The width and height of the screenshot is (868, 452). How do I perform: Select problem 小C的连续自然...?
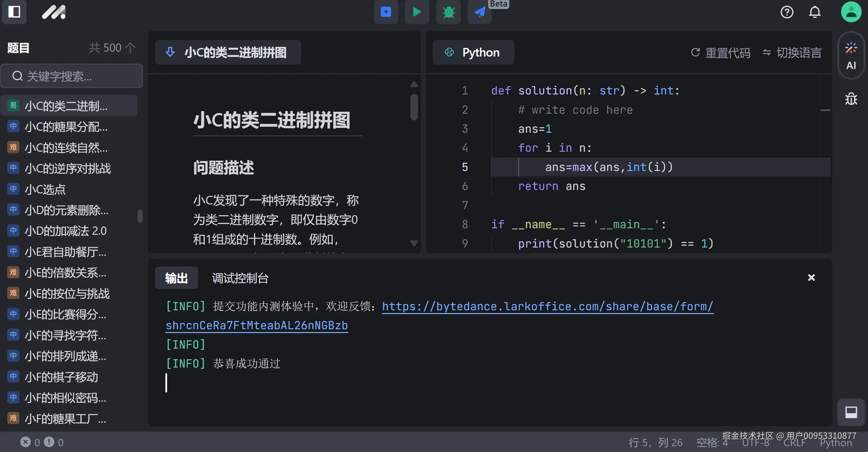tap(69, 147)
